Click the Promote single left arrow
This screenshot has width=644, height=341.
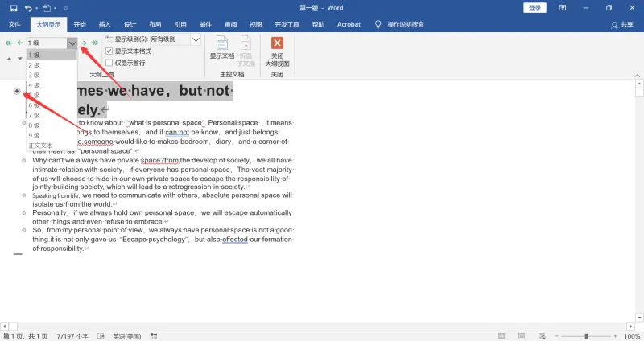tap(19, 43)
